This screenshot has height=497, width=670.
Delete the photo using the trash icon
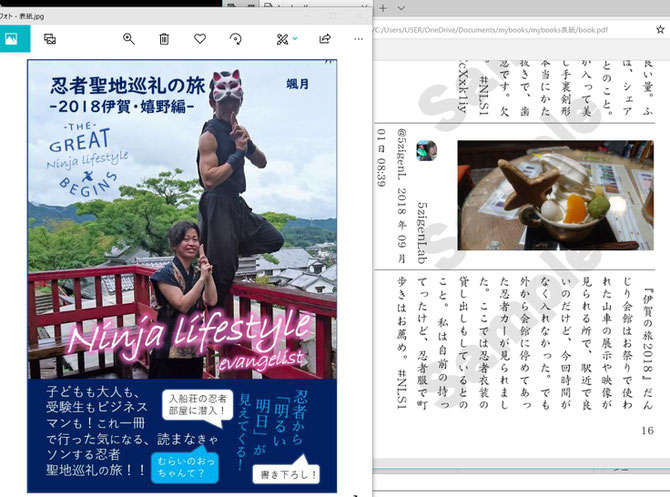coord(164,39)
